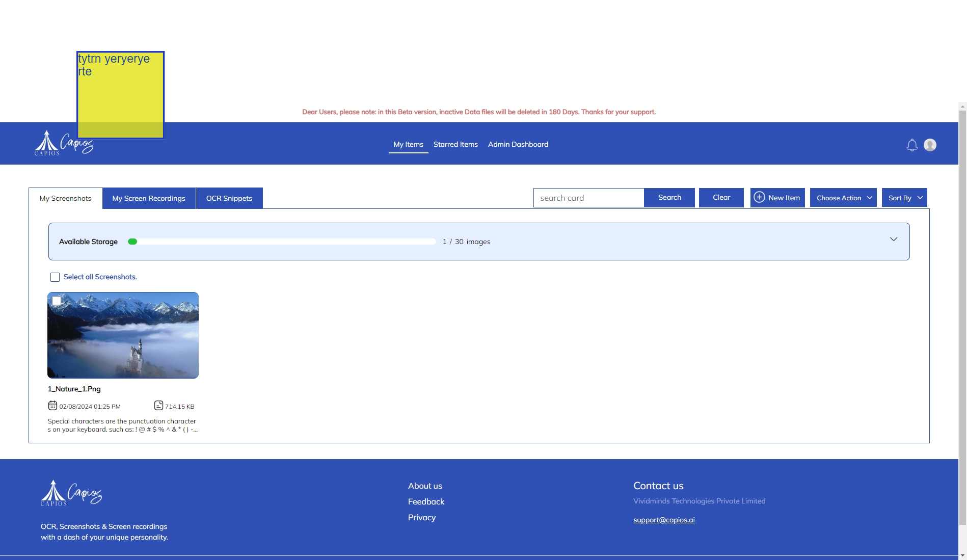
Task: Click the calendar icon beside 02/08/2024 date
Action: [x=52, y=406]
